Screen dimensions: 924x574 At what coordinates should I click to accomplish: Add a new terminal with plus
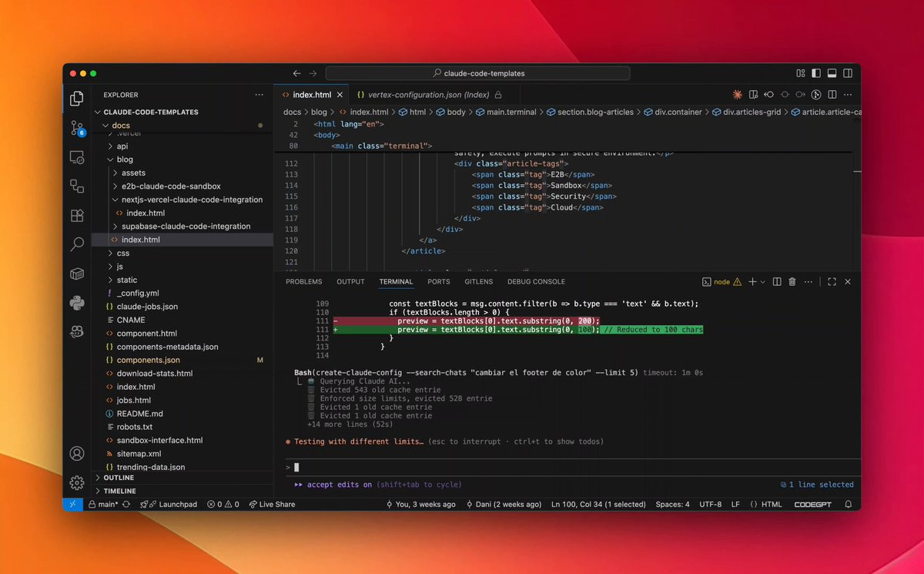click(x=752, y=282)
